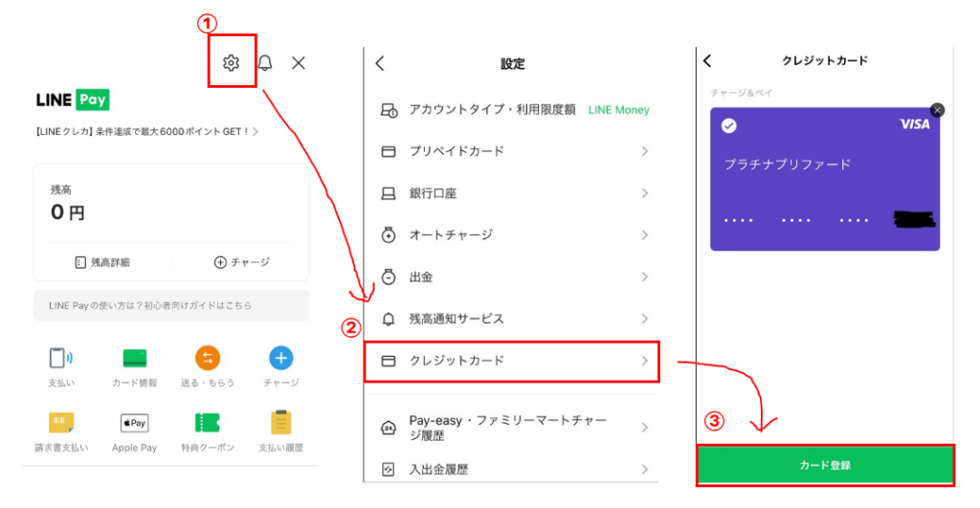Toggle the checkmark on the VISA card
The width and height of the screenshot is (980, 508).
coord(728,125)
